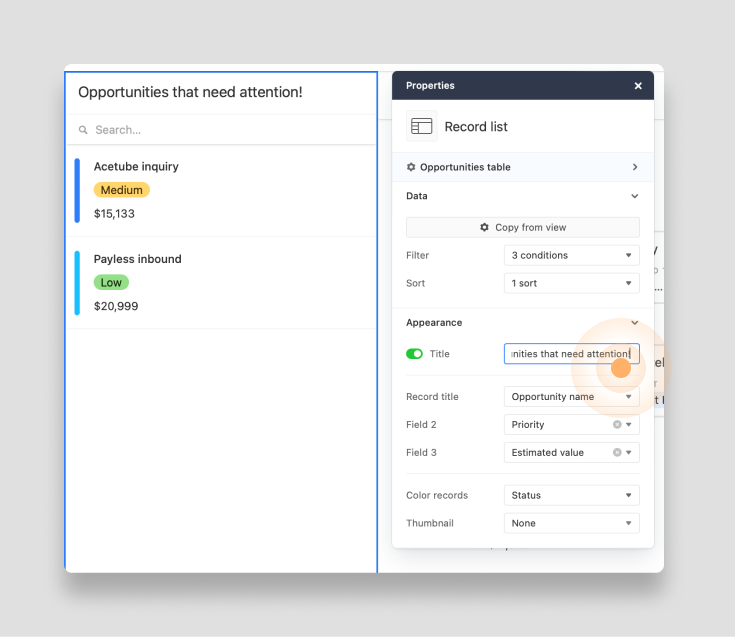Image resolution: width=735 pixels, height=637 pixels.
Task: Click the $15,133 value
Action: (x=114, y=214)
